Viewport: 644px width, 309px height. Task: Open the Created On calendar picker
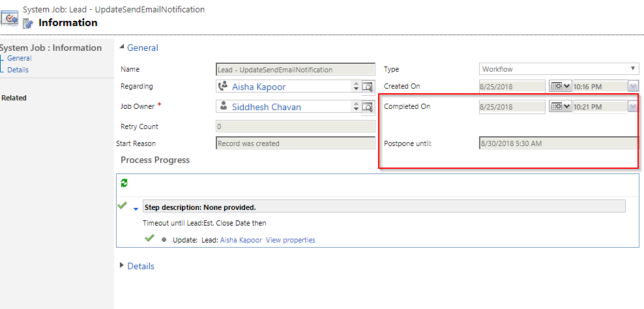pyautogui.click(x=559, y=86)
